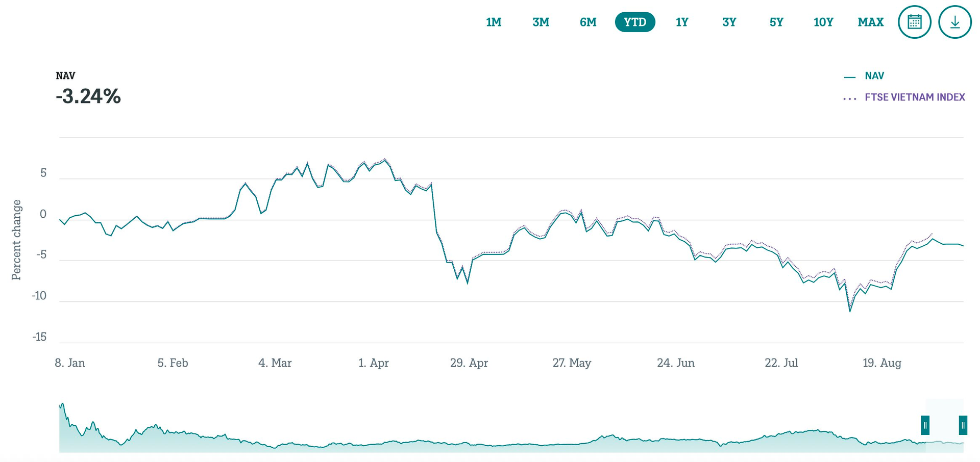Screen dimensions: 980x462
Task: Select the MAX time range
Action: tap(871, 22)
